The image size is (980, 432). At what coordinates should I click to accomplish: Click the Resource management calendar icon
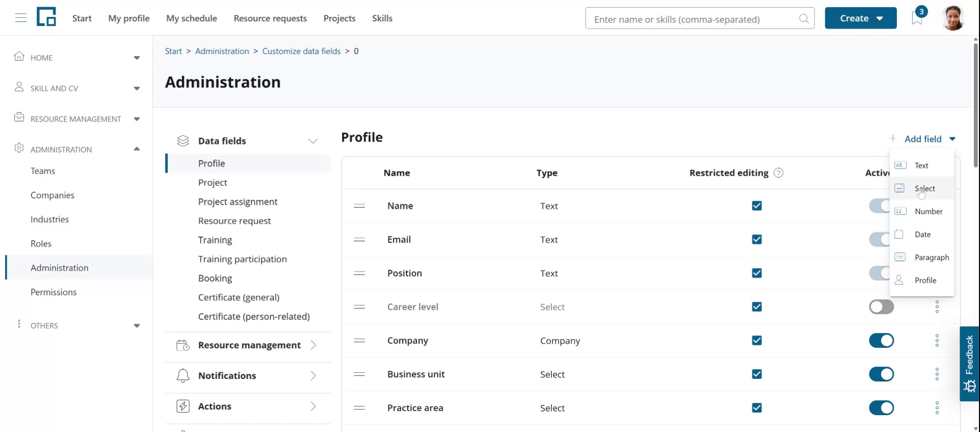tap(183, 345)
